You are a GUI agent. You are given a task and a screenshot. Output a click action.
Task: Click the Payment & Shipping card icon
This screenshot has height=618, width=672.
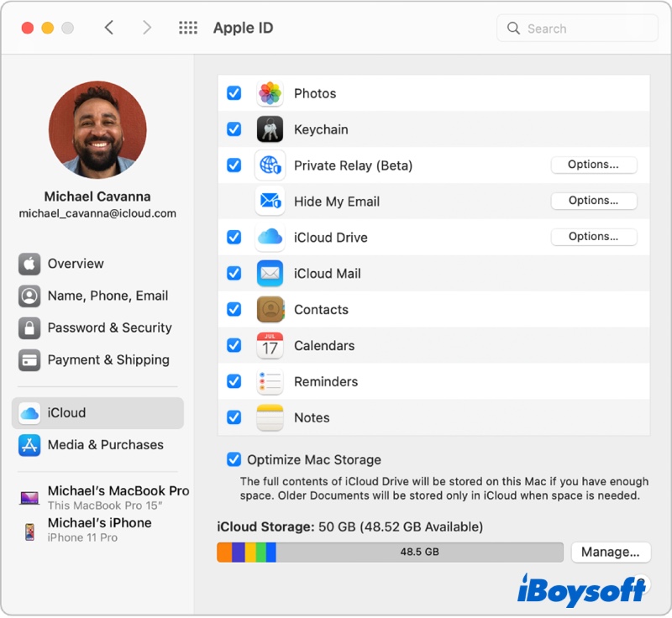[29, 359]
